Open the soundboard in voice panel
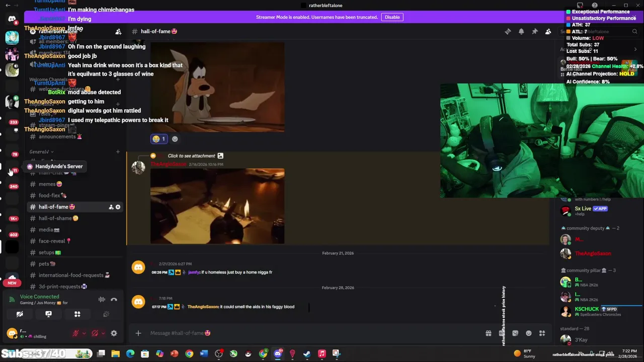Viewport: 644px width, 362px height. (106, 314)
